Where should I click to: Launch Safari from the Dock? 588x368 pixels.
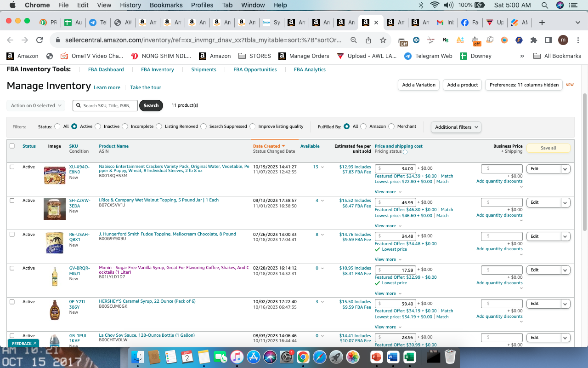320,356
